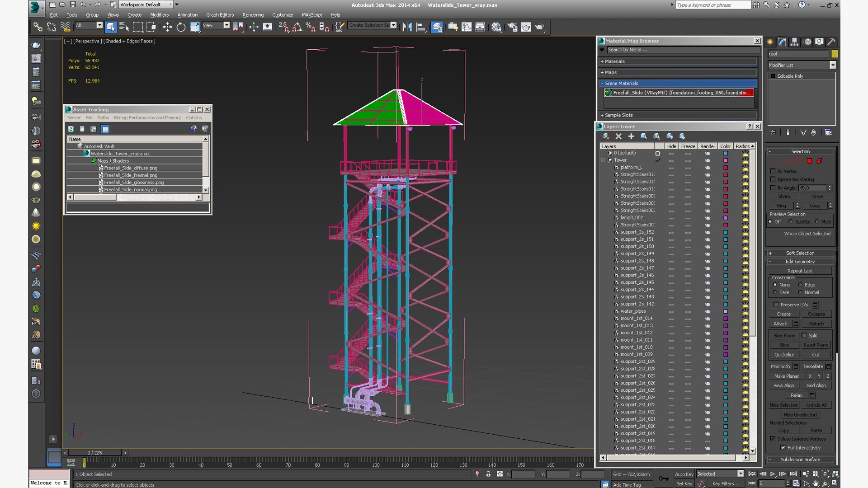The height and width of the screenshot is (488, 868).
Task: Toggle the Angle Snap tool
Action: (297, 27)
